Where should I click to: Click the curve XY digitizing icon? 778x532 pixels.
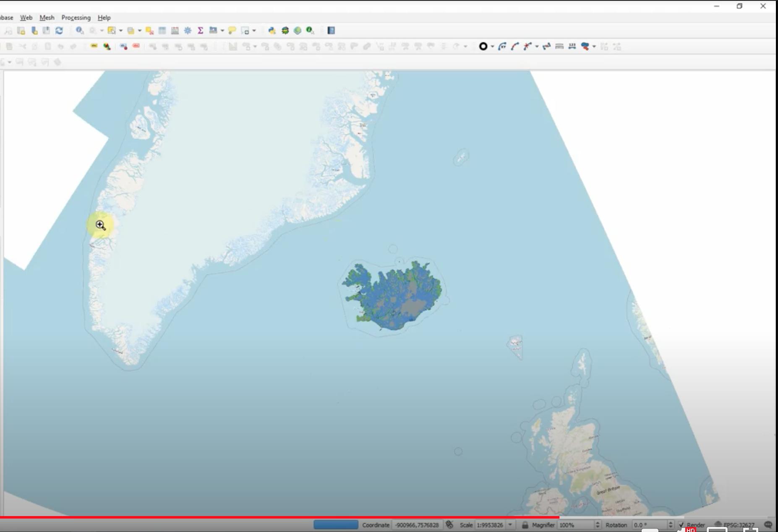[502, 46]
